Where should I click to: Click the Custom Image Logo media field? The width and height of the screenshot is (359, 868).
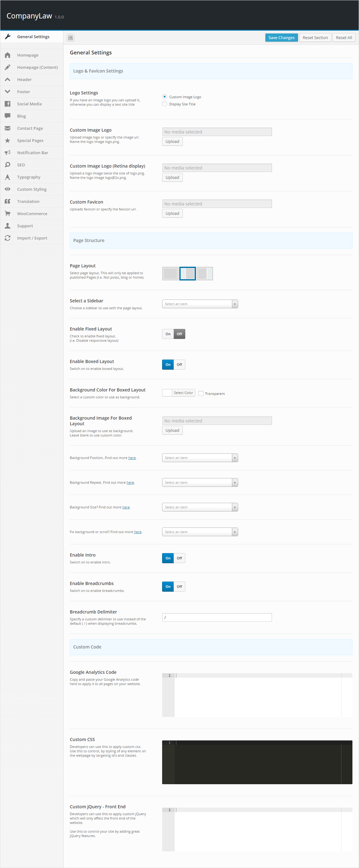tap(217, 132)
